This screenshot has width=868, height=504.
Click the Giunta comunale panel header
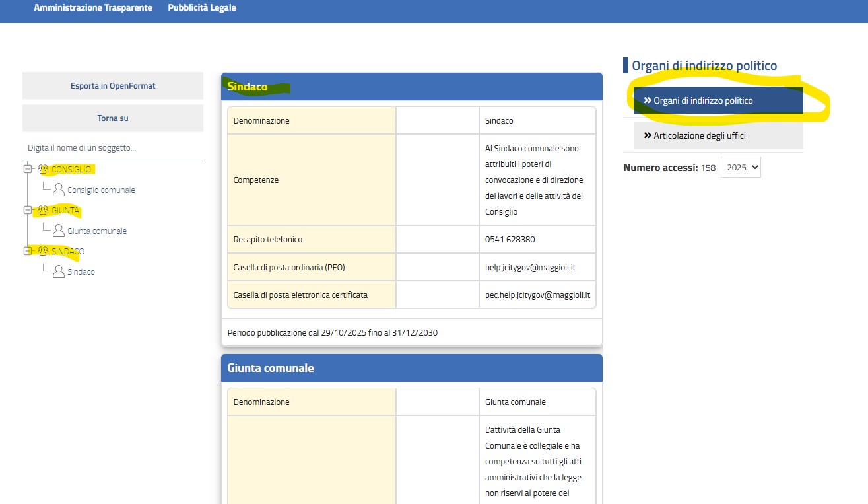pyautogui.click(x=411, y=368)
